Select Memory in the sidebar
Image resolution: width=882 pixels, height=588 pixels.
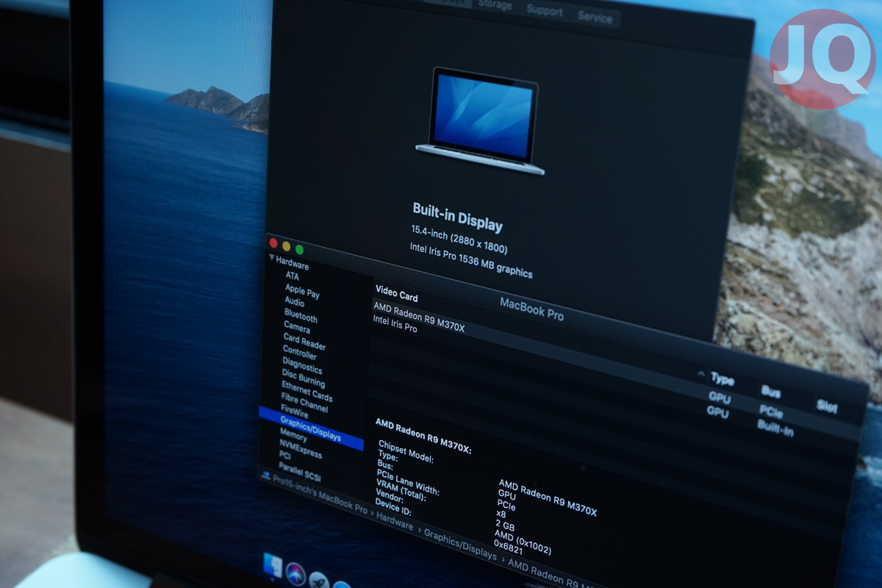point(293,434)
